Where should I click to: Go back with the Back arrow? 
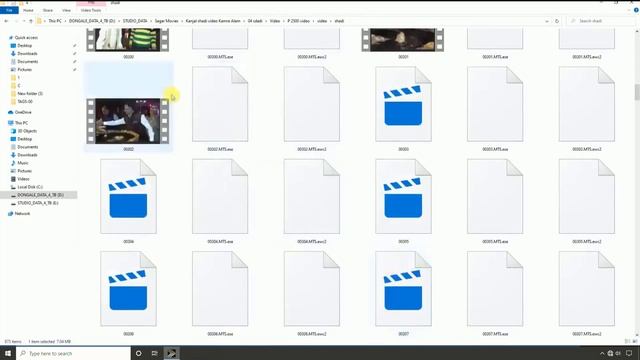(x=6, y=21)
